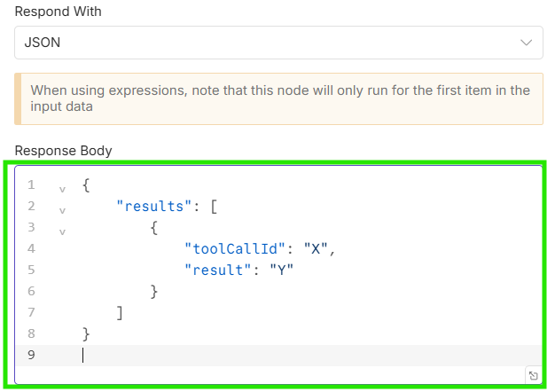Image resolution: width=555 pixels, height=392 pixels.
Task: Collapse the fold arrow on line 3
Action: [62, 231]
